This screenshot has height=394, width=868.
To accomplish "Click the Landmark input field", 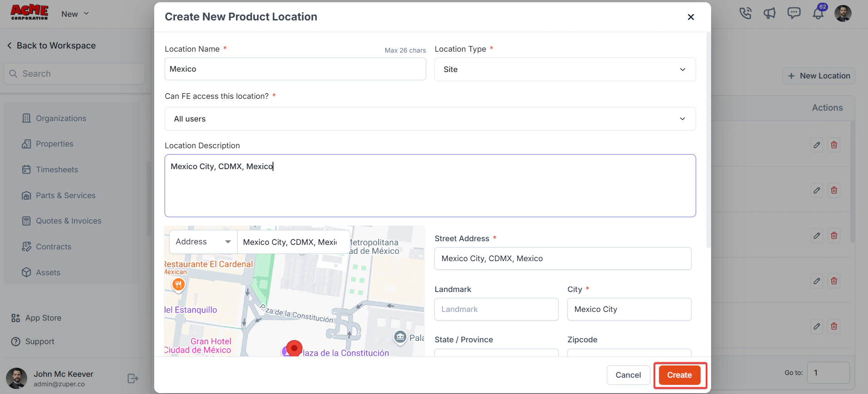I will click(496, 309).
